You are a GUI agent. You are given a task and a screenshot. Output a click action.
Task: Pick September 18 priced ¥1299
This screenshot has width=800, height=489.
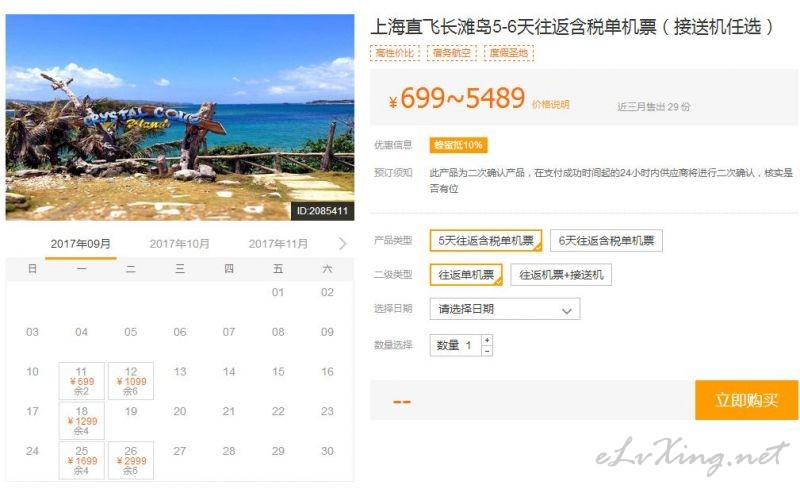click(x=82, y=421)
